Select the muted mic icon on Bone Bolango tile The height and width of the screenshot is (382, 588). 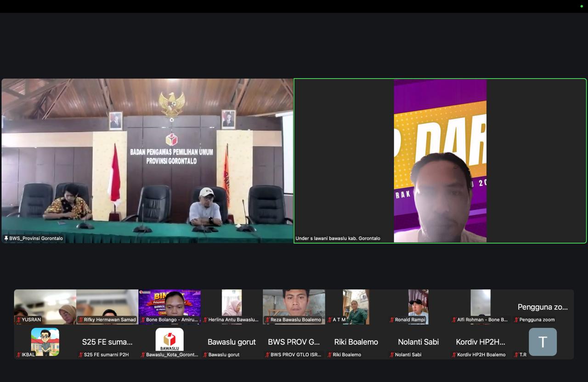pos(143,319)
